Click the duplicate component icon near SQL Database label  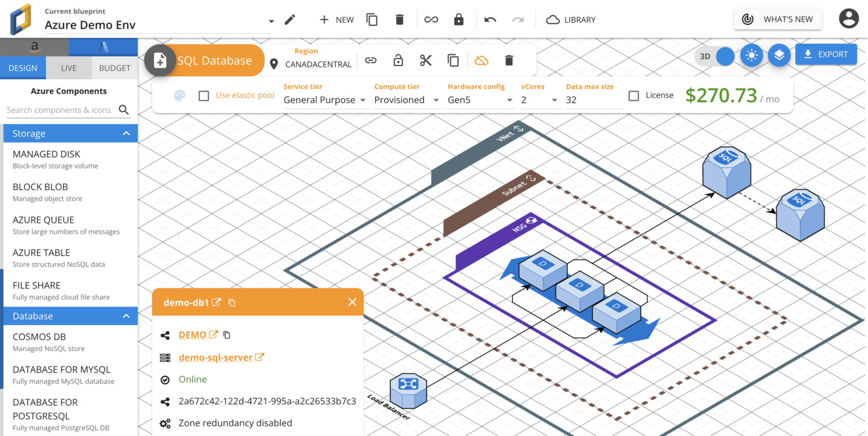(452, 60)
